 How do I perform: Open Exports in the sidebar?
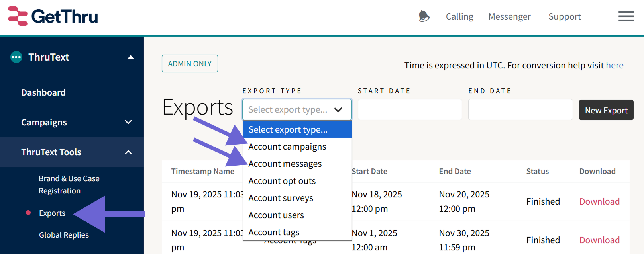coord(52,213)
